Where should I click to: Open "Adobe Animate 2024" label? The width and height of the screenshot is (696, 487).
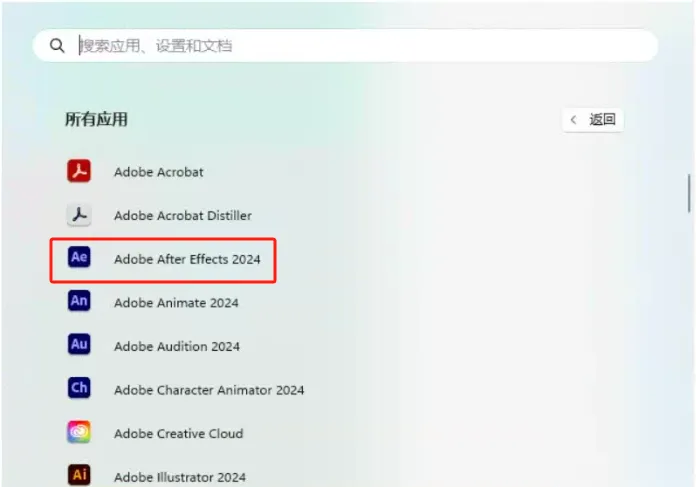click(x=176, y=303)
